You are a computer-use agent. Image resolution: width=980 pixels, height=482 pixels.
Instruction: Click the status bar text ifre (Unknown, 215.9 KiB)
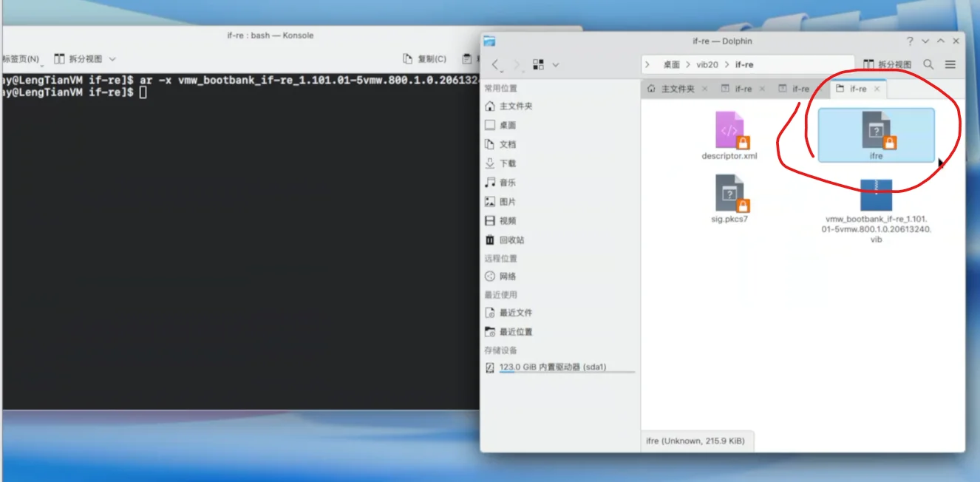(x=695, y=441)
